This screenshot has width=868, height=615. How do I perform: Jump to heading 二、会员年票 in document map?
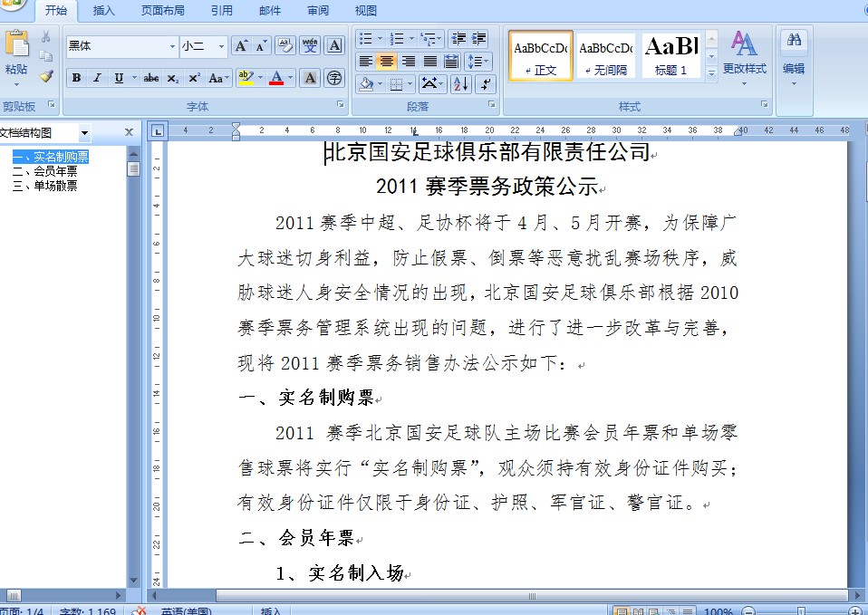(44, 171)
